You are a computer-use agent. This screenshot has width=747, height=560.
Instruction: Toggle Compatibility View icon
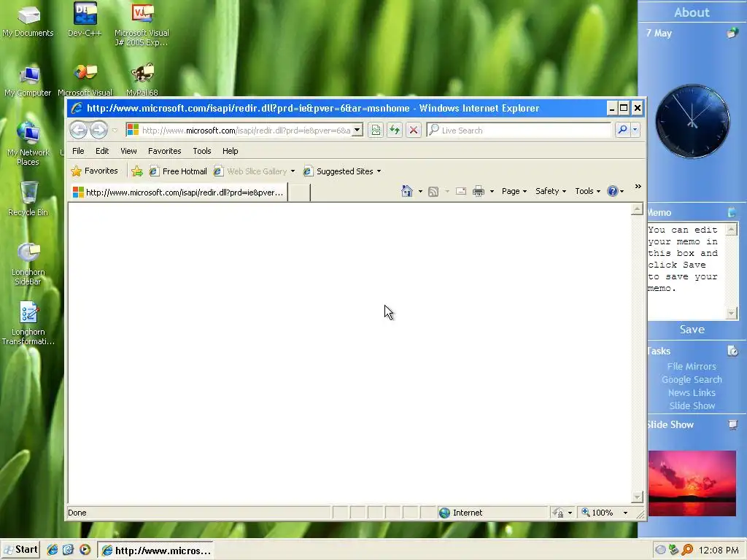(x=376, y=130)
